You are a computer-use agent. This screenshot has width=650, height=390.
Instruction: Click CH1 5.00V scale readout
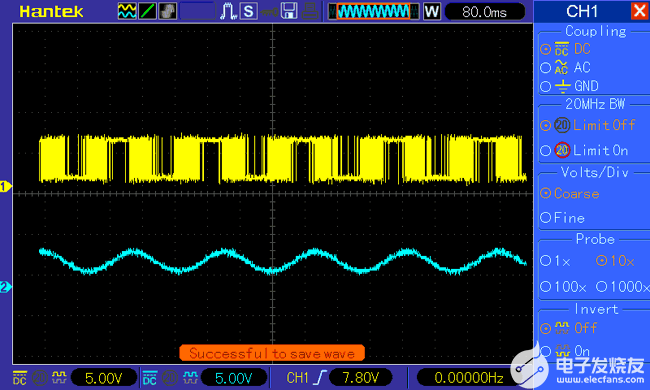tap(104, 378)
